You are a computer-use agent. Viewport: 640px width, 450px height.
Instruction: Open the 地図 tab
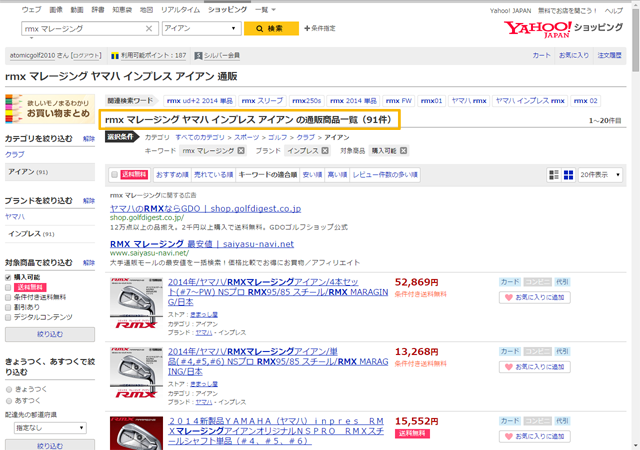147,9
